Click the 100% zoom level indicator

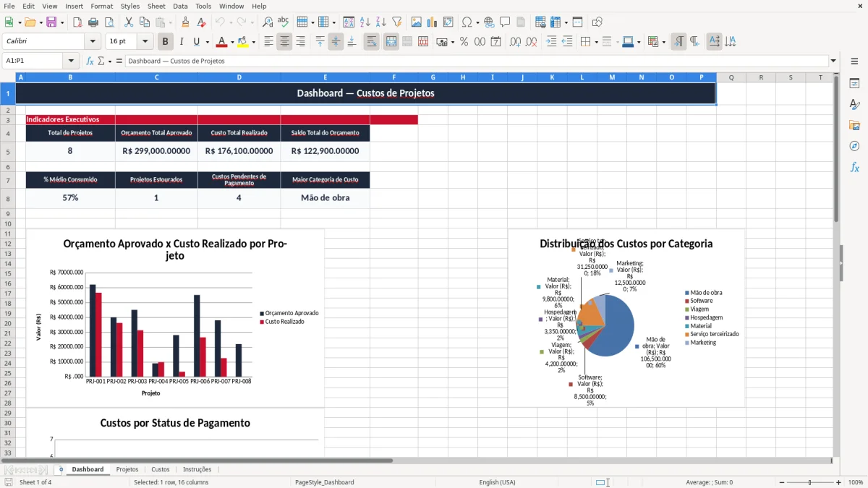point(856,482)
